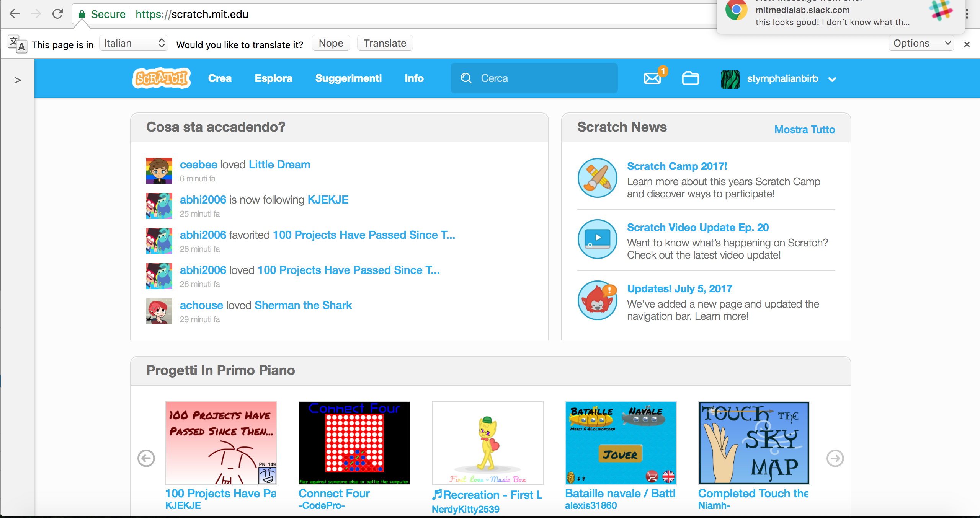The image size is (980, 518).
Task: Click the -CodePro- author link
Action: point(322,505)
